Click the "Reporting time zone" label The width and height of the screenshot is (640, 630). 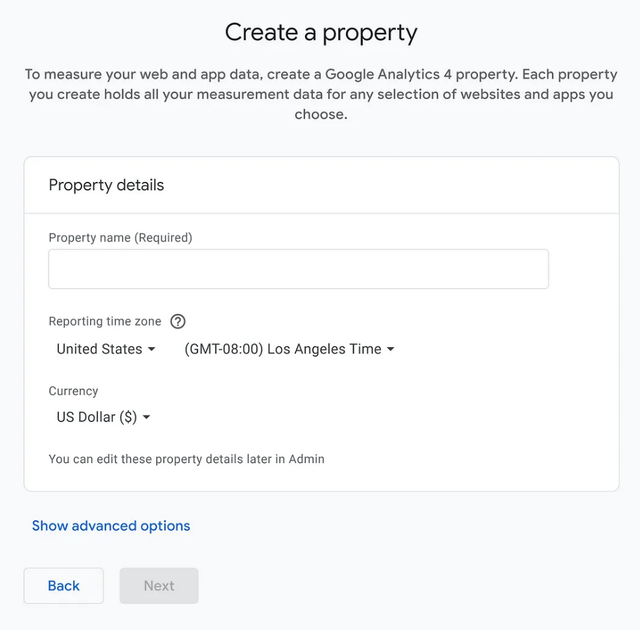pyautogui.click(x=105, y=322)
